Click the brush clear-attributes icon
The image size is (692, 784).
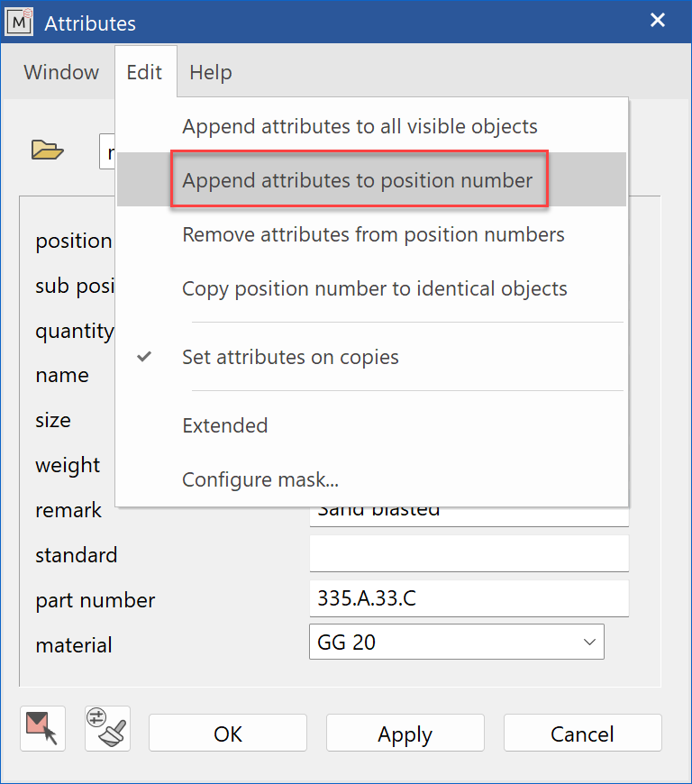107,728
